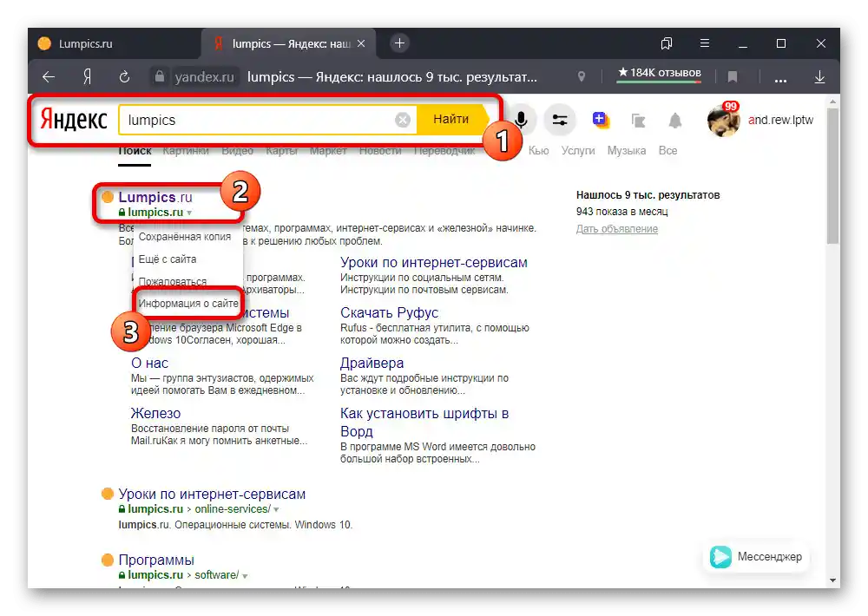Click the location pin icon in address bar

(582, 77)
